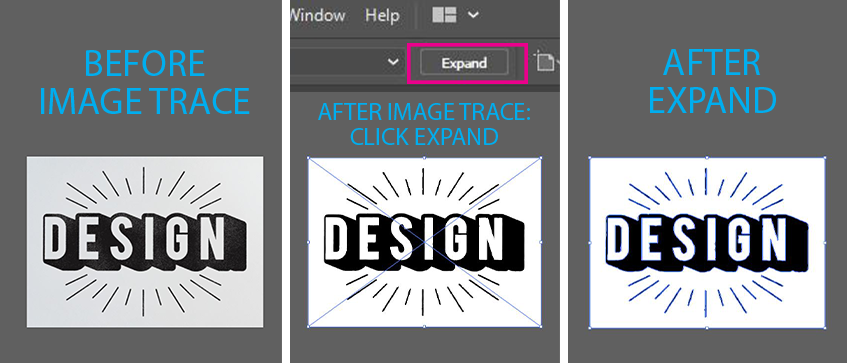
Task: Click the top-center handle of expanded artwork
Action: 707,158
